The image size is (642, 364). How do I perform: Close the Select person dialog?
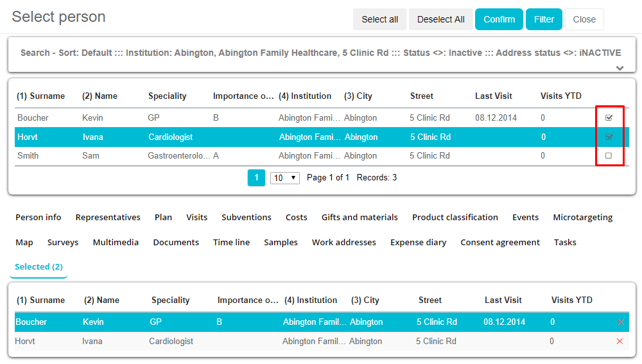(x=584, y=19)
